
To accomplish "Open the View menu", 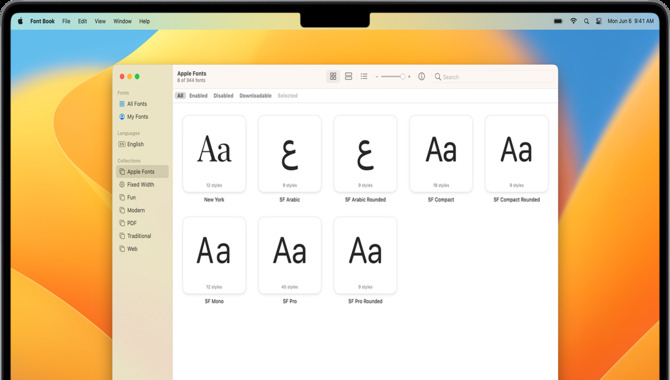I will pos(100,21).
